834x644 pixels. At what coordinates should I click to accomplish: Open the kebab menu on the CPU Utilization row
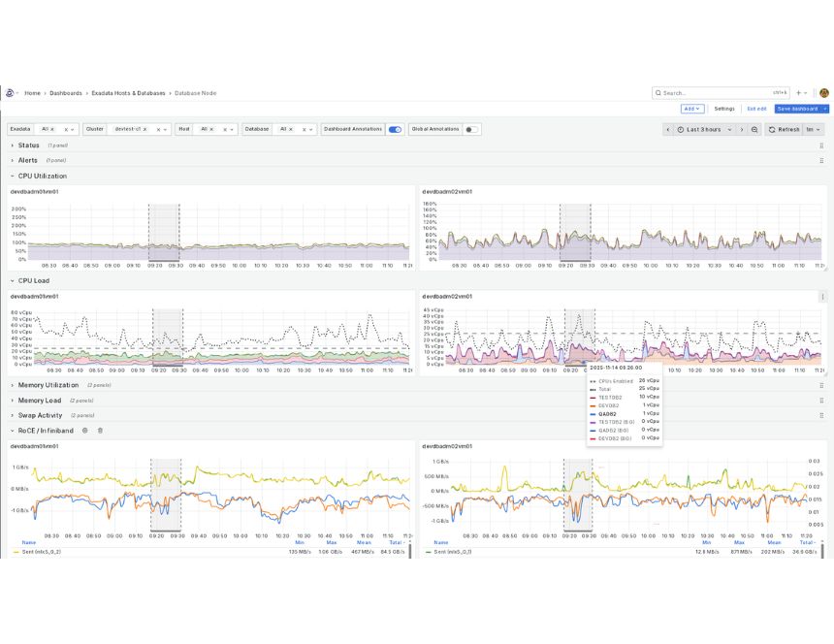tap(819, 176)
